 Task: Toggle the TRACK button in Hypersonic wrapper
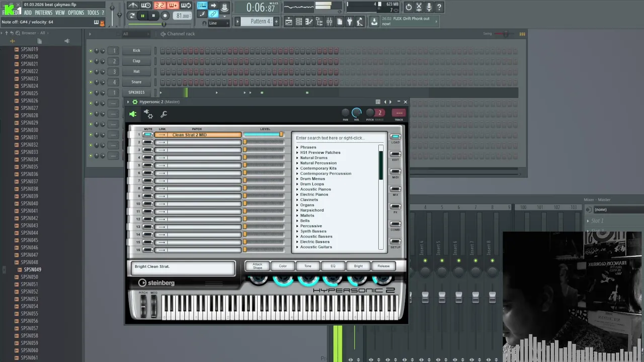399,113
